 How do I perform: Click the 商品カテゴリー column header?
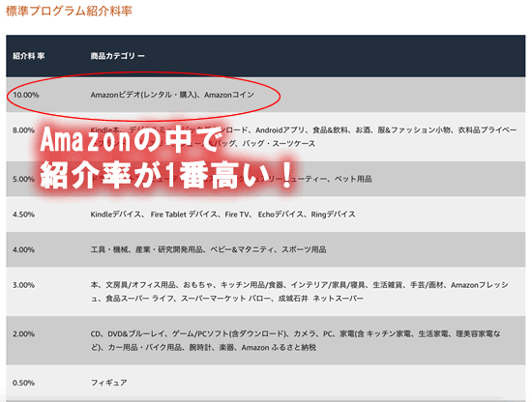(x=117, y=56)
